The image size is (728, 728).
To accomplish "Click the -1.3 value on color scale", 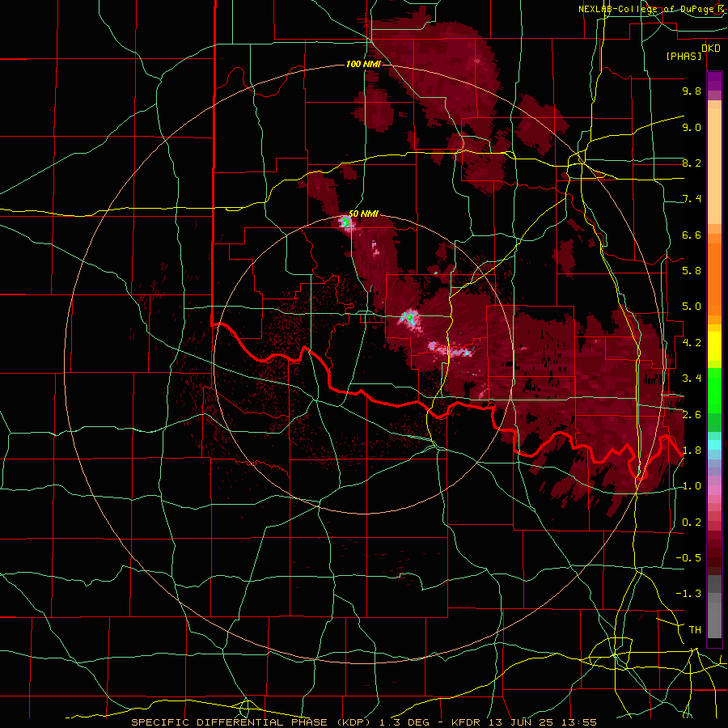I will click(x=688, y=594).
